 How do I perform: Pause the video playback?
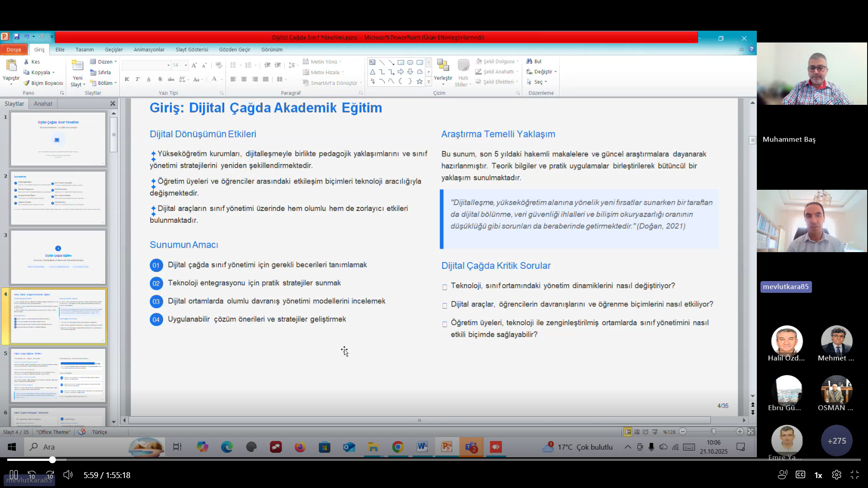click(x=14, y=475)
